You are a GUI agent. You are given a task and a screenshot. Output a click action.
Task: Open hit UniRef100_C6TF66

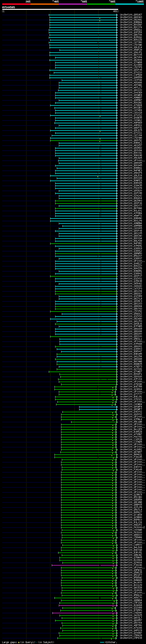pos(131,80)
